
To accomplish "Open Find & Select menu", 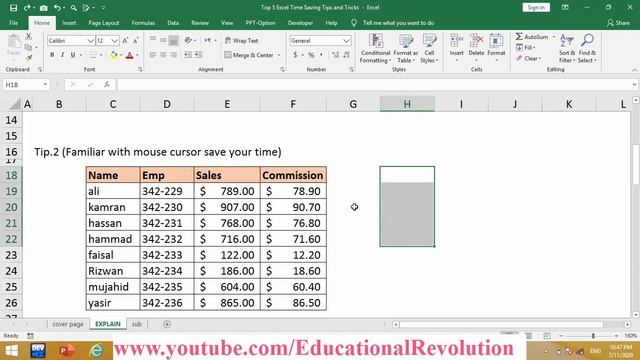I will [x=587, y=48].
